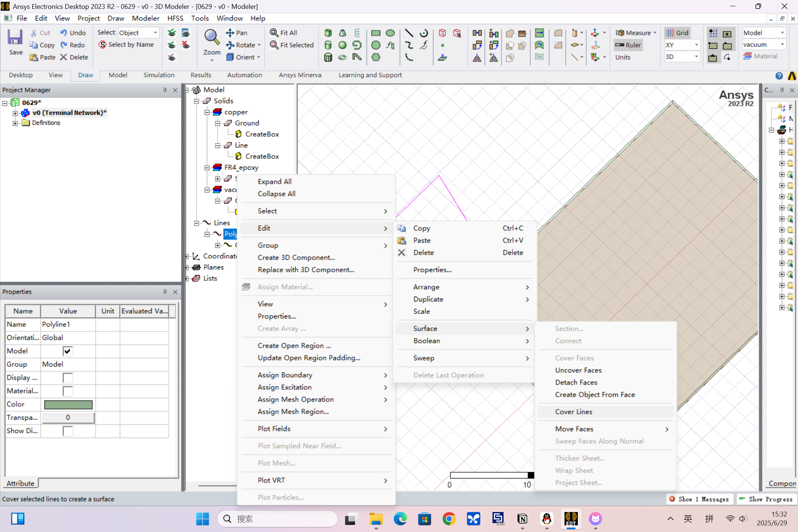Open the XY drawing plane dropdown
The width and height of the screenshot is (798, 532).
(x=682, y=45)
